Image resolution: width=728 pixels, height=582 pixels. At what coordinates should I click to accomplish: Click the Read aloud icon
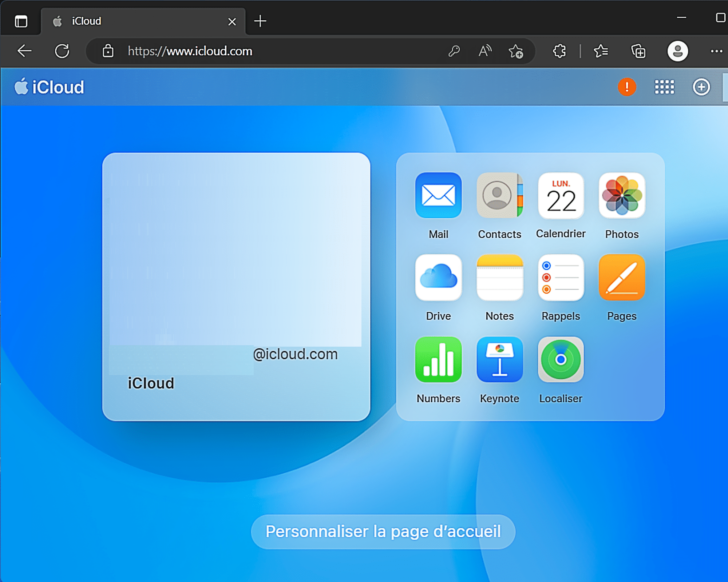tap(485, 51)
